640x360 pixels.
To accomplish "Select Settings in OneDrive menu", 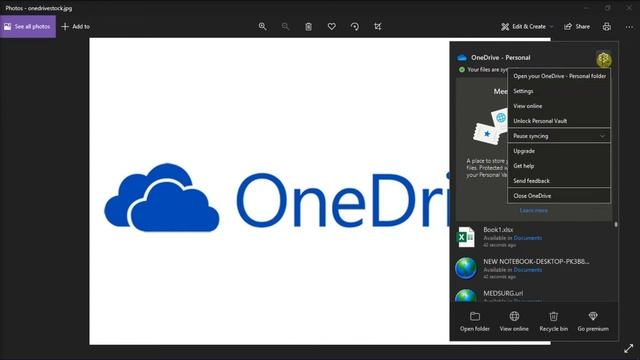I will pos(559,91).
